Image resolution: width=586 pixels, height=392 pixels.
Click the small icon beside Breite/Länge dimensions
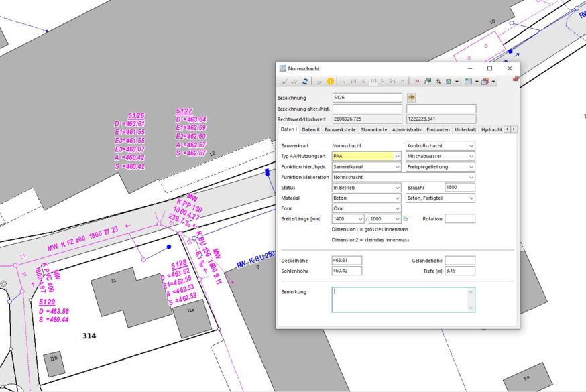click(406, 218)
